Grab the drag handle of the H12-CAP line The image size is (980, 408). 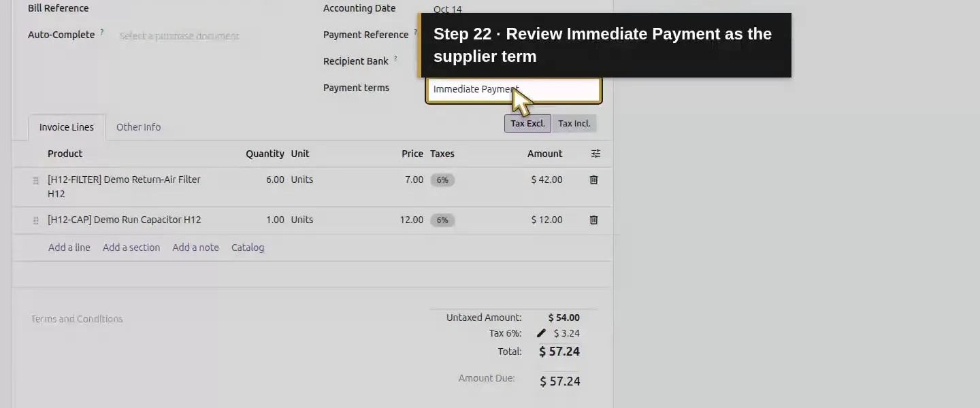tap(36, 220)
